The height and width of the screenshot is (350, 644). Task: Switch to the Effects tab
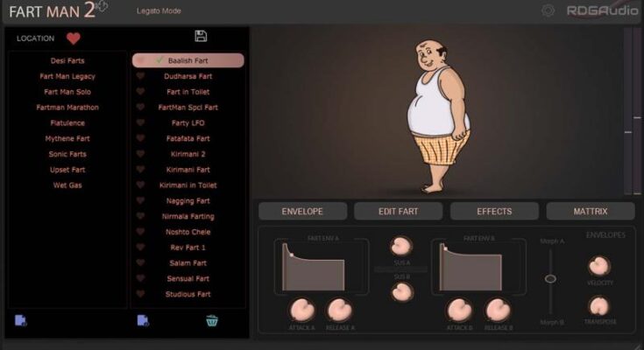pos(494,211)
